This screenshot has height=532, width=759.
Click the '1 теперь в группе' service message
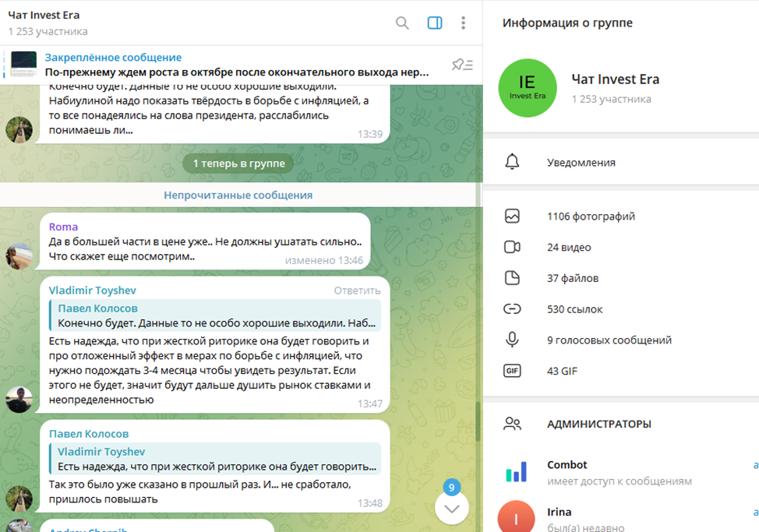pyautogui.click(x=238, y=164)
